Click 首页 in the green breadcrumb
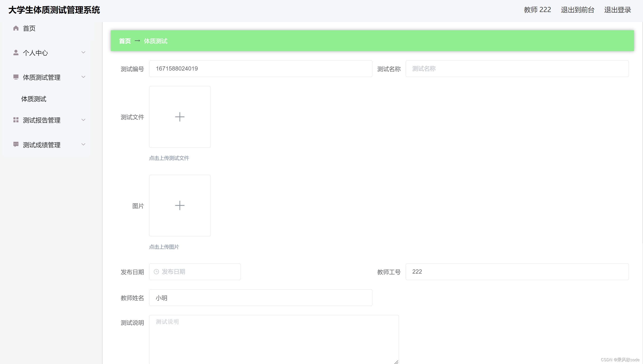The height and width of the screenshot is (364, 643). pyautogui.click(x=125, y=41)
